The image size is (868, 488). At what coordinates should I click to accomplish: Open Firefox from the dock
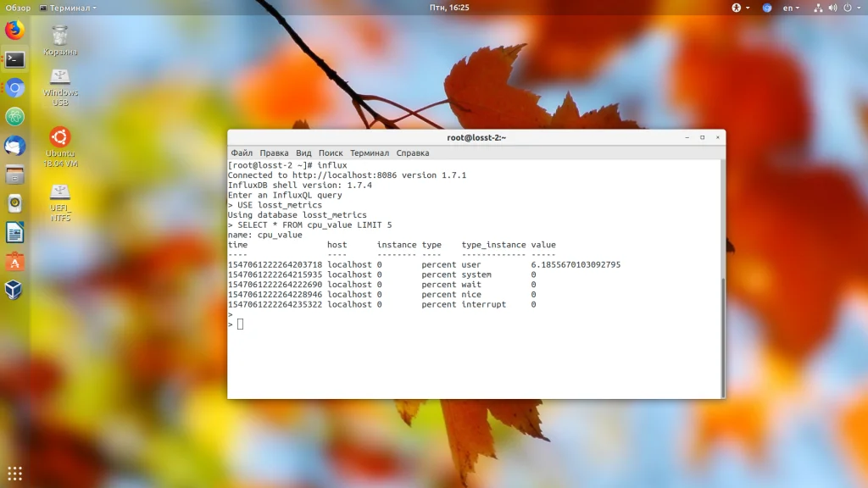pos(15,30)
